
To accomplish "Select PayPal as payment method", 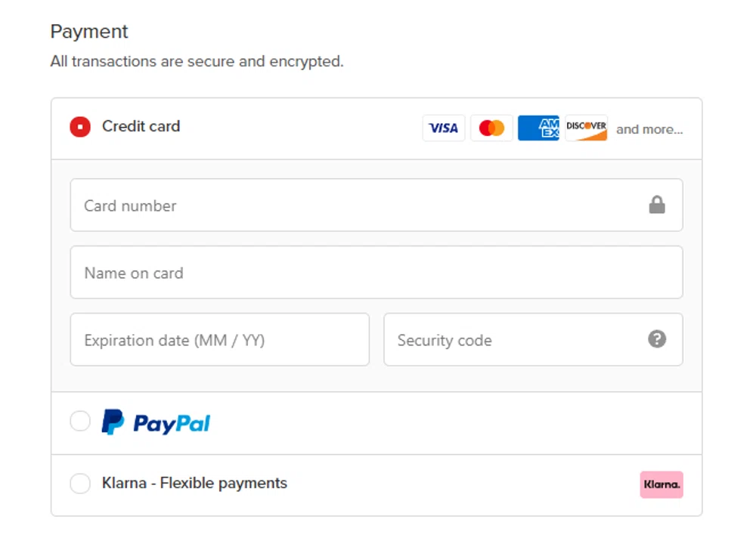I will [80, 420].
